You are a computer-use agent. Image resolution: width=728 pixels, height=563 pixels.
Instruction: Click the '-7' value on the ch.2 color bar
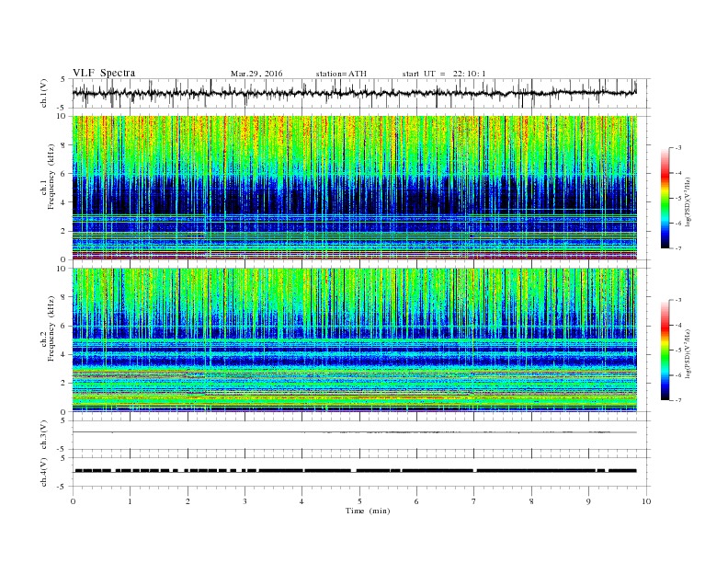click(x=677, y=400)
